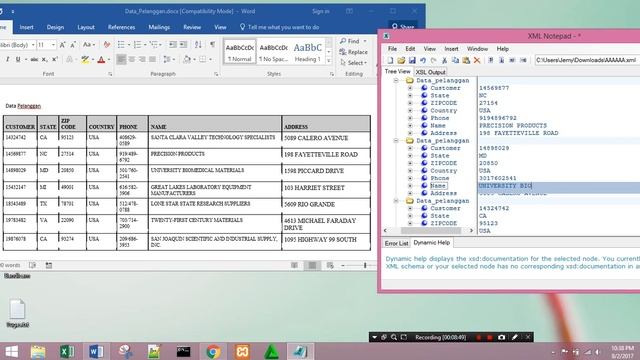
Task: Click red font color button in Word
Action: (102, 60)
